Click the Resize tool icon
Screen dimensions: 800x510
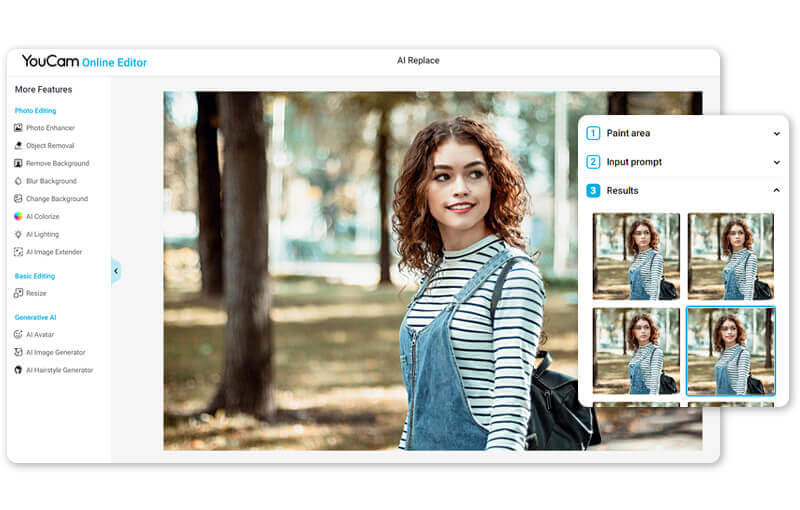tap(18, 293)
